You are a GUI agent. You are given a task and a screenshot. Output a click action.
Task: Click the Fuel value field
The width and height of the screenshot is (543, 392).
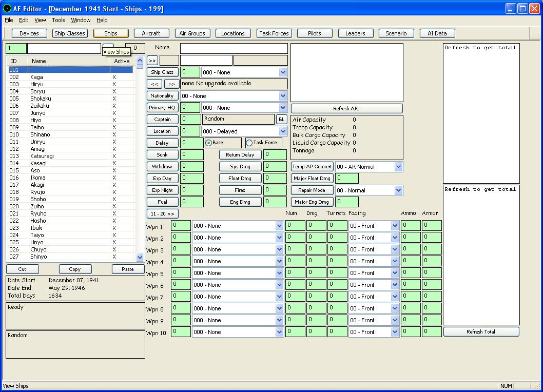coord(192,202)
